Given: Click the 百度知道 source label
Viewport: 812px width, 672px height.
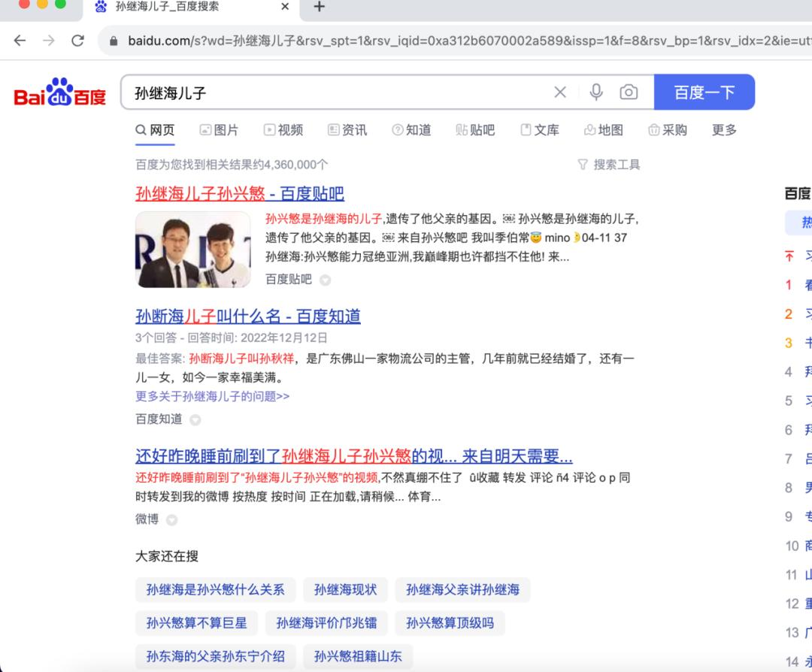Looking at the screenshot, I should (x=159, y=419).
